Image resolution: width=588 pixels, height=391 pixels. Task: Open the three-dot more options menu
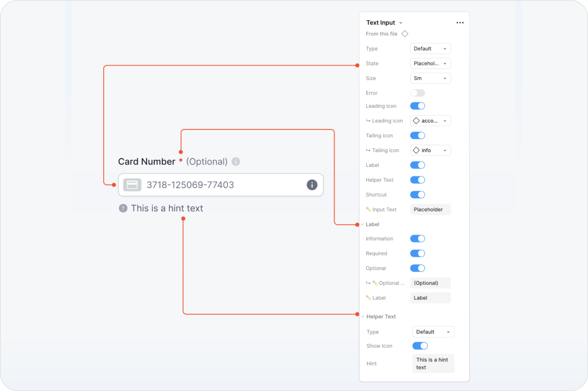pos(460,22)
